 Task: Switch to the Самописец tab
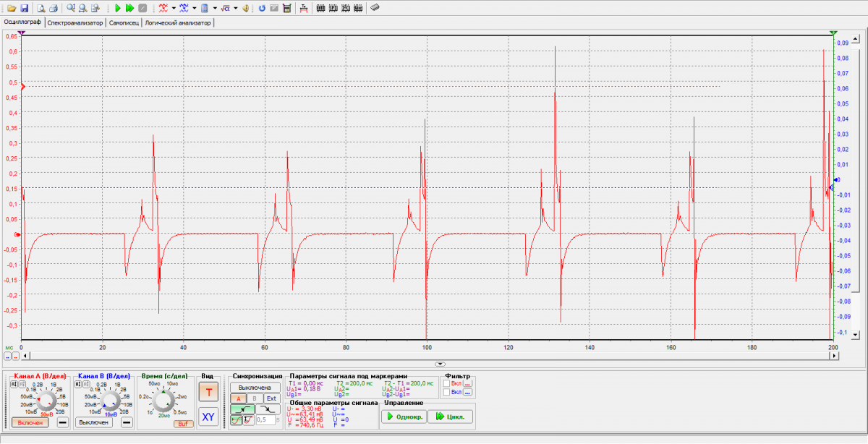click(124, 22)
